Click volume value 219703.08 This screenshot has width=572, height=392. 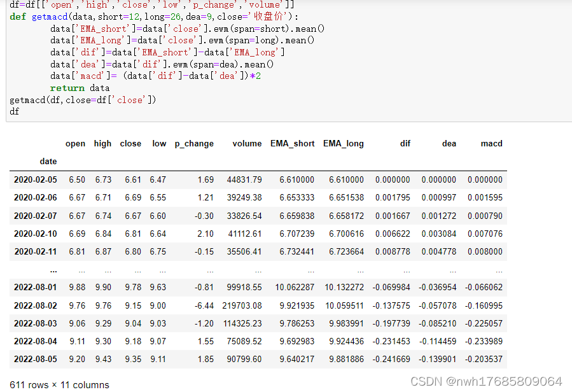(x=242, y=305)
